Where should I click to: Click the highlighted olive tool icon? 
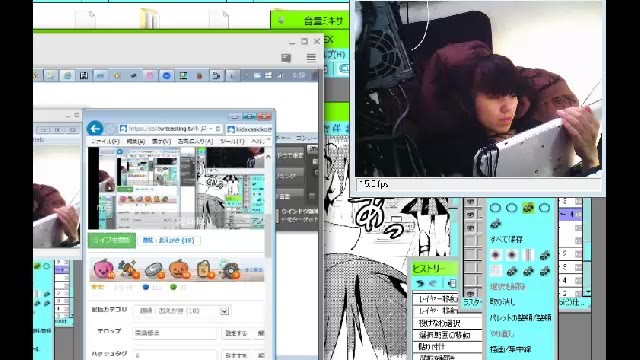click(x=528, y=207)
